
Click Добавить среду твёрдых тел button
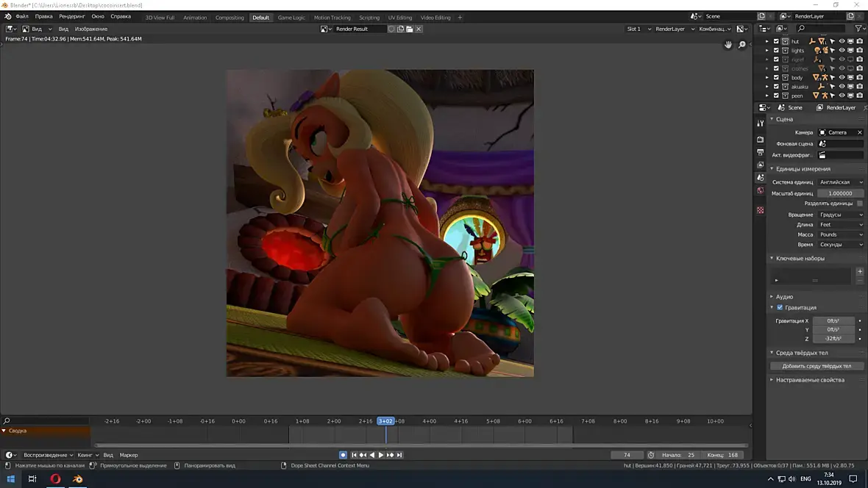pos(817,366)
